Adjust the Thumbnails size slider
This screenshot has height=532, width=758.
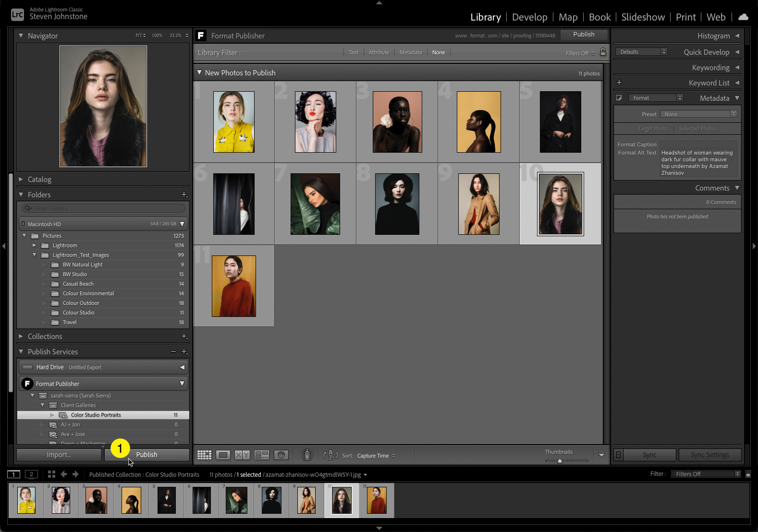(560, 460)
